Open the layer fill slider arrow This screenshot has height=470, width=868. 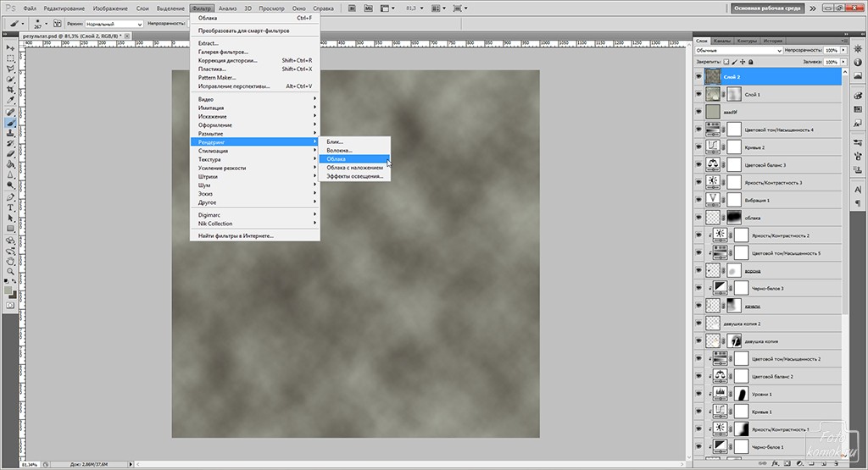[x=843, y=62]
